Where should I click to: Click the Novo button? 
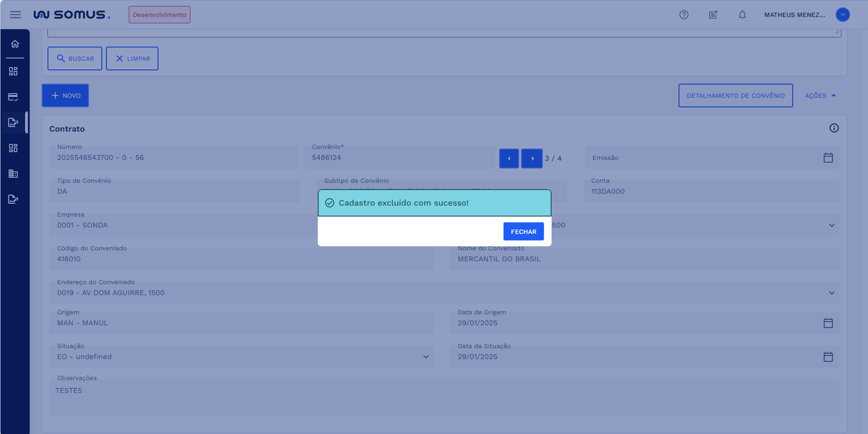click(65, 95)
